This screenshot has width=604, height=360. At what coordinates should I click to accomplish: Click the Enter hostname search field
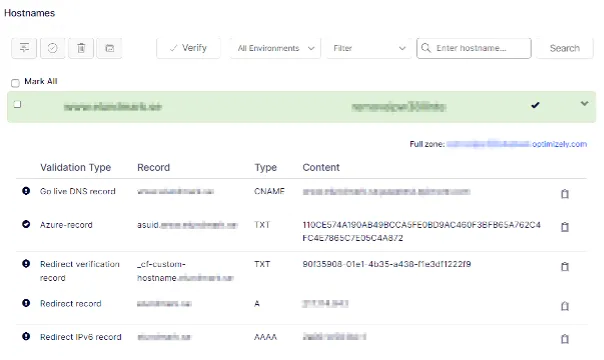(474, 48)
